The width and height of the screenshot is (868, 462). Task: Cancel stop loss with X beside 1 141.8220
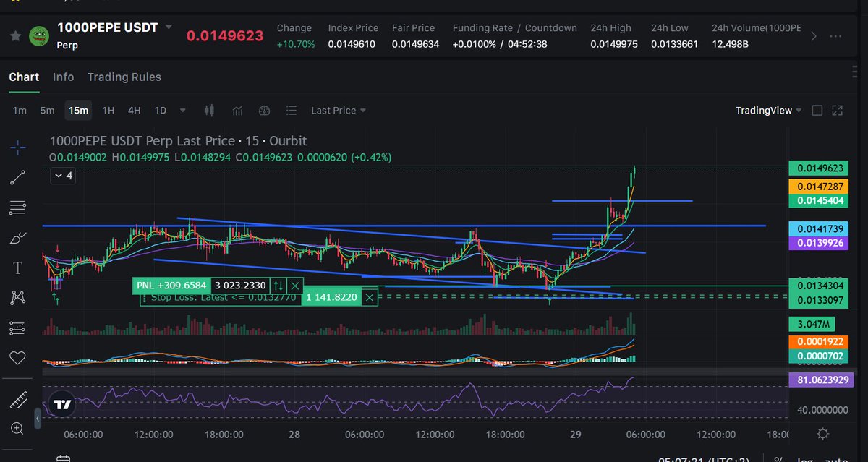click(x=370, y=297)
